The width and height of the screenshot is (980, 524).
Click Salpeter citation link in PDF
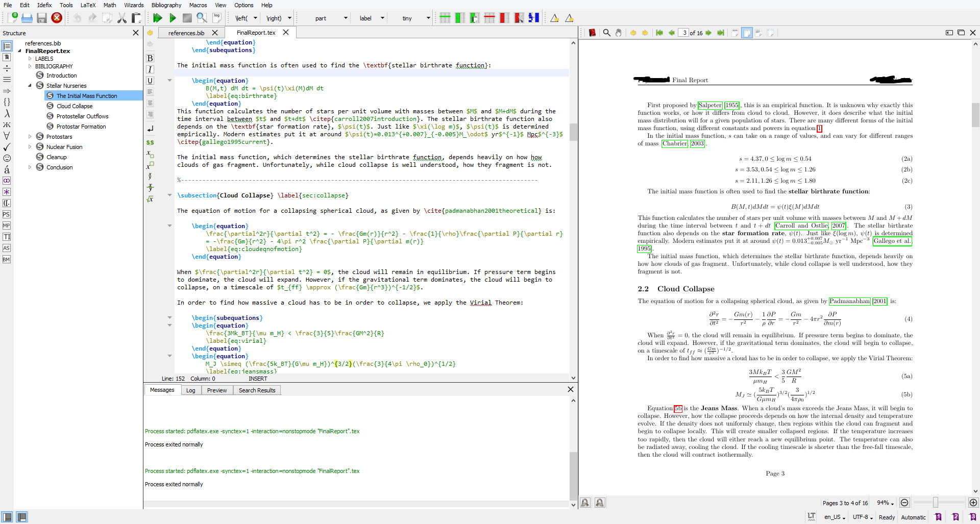[x=710, y=106]
